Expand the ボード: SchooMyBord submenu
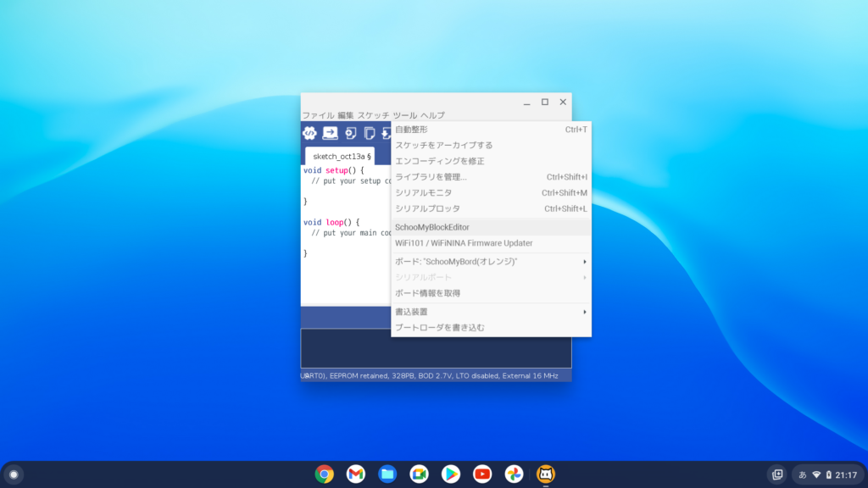Image resolution: width=868 pixels, height=488 pixels. (x=491, y=261)
